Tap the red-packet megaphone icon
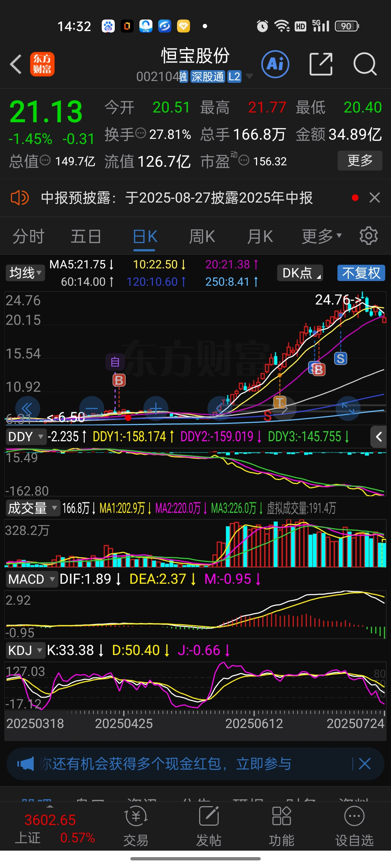The image size is (391, 868). 25,764
